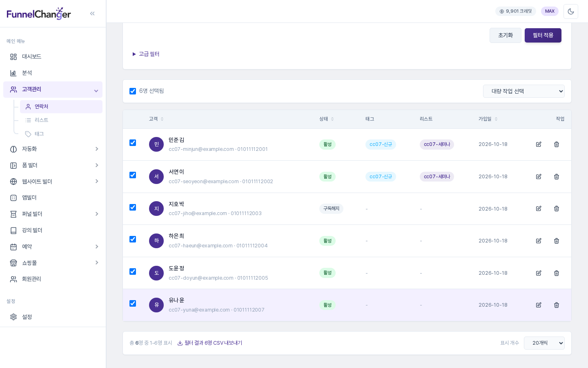Delete contact 민준 김 via trash icon
The image size is (588, 368).
tap(557, 144)
